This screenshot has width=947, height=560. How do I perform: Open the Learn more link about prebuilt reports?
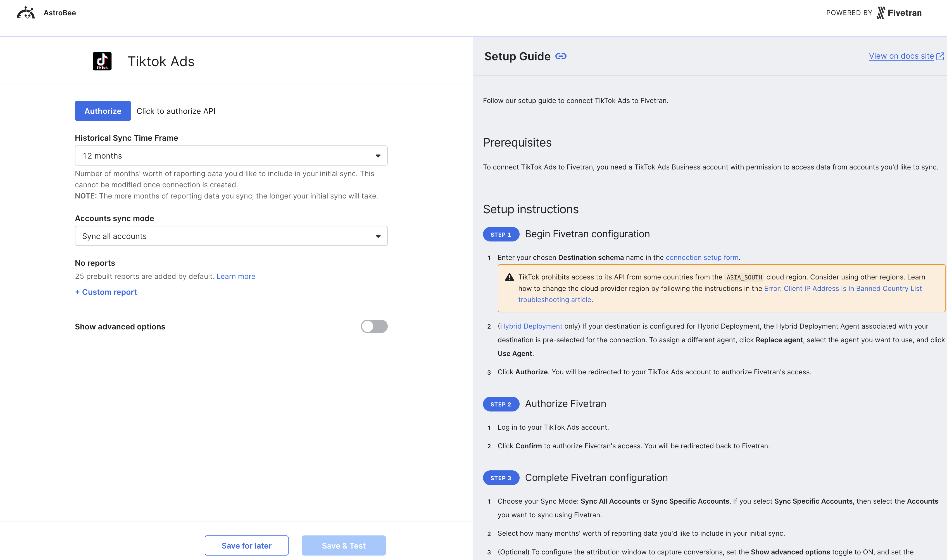(235, 276)
